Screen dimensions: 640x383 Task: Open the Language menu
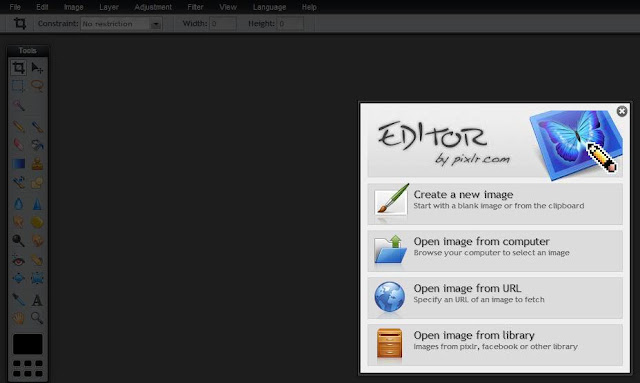point(269,7)
